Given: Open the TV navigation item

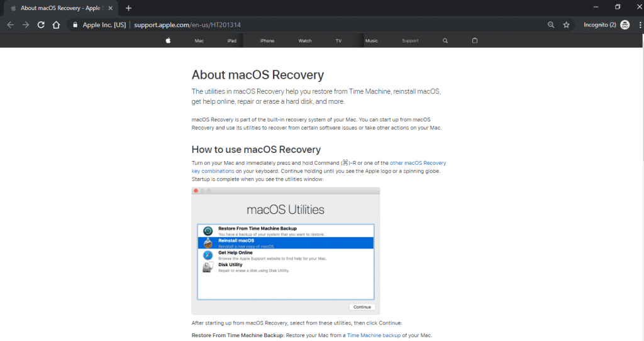Looking at the screenshot, I should (338, 41).
